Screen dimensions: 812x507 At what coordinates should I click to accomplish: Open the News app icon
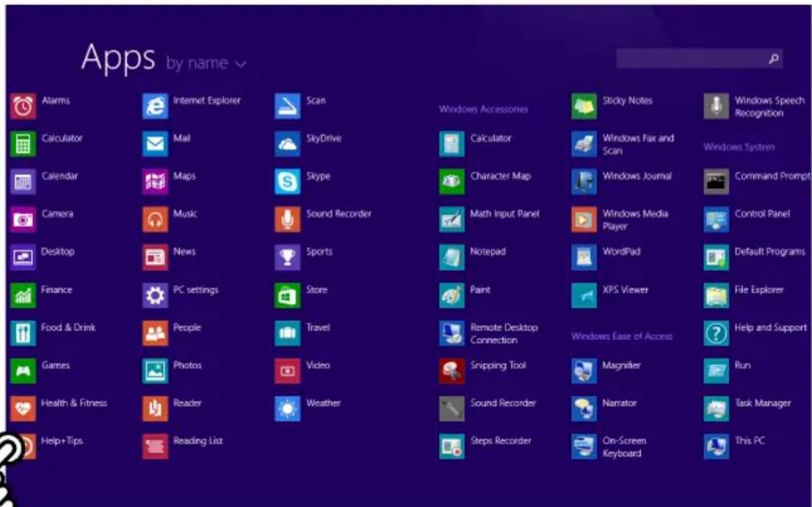(156, 258)
